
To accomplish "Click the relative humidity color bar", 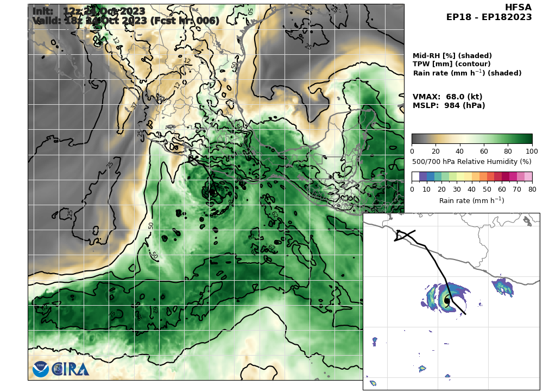I will pos(472,139).
